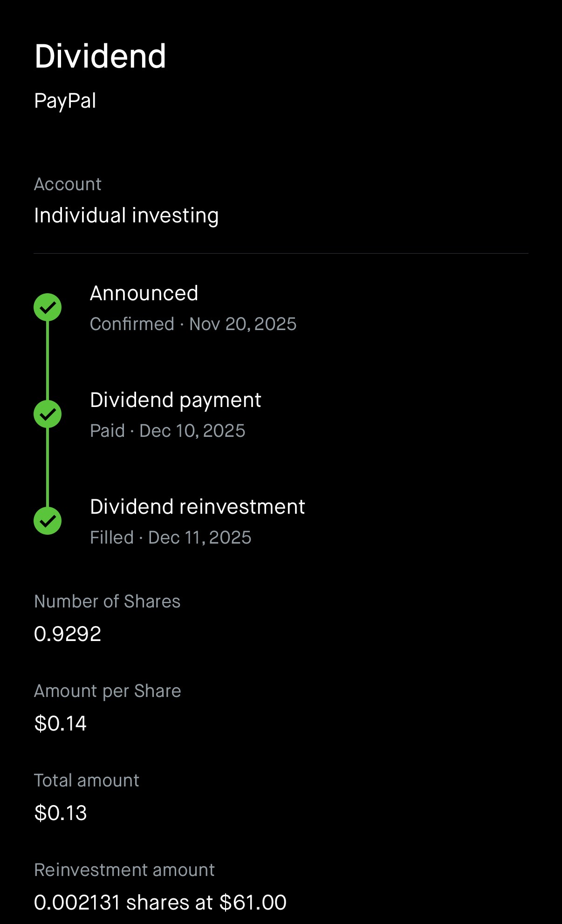Click the Dividend page heading

click(x=100, y=56)
